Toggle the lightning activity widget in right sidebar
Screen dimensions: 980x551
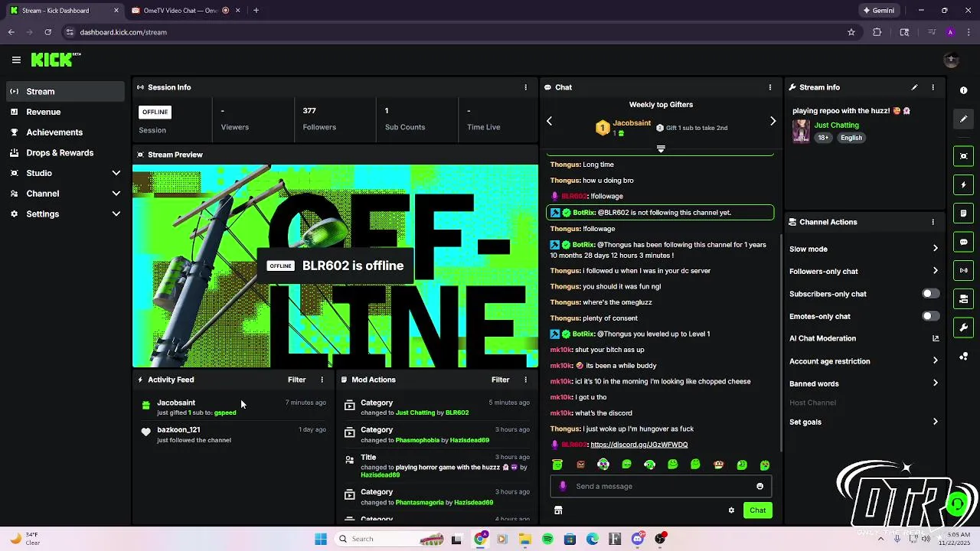click(963, 184)
